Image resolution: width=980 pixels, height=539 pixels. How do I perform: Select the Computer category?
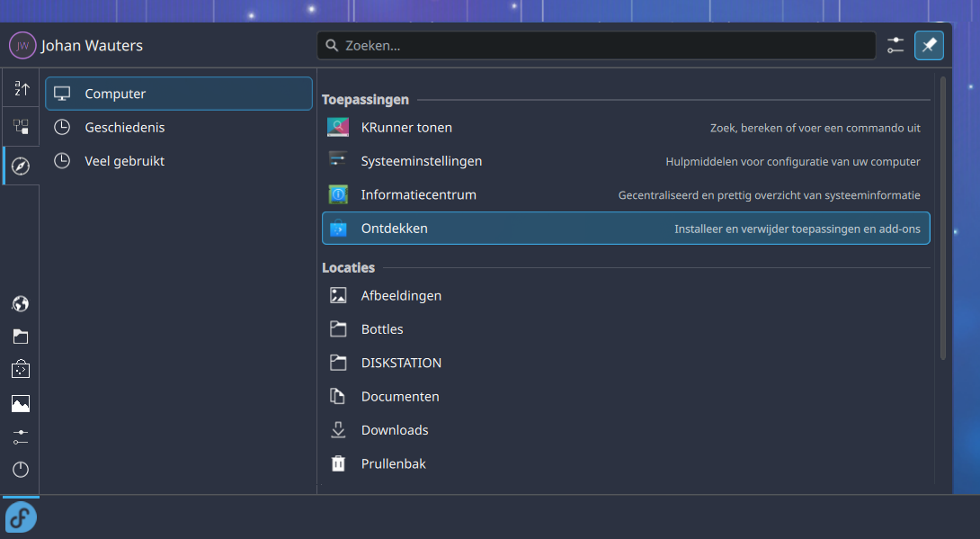(179, 94)
